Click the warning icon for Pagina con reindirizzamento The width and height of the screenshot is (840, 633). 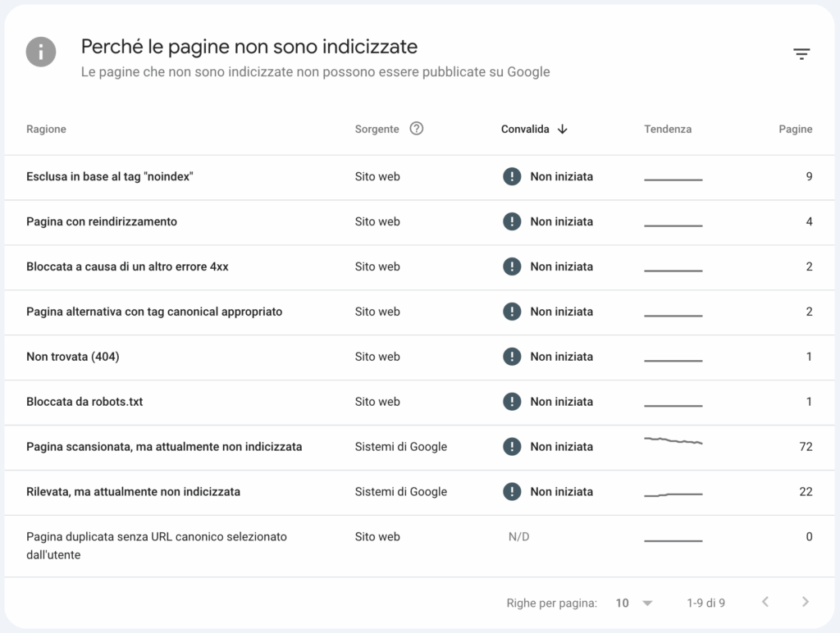pos(512,221)
